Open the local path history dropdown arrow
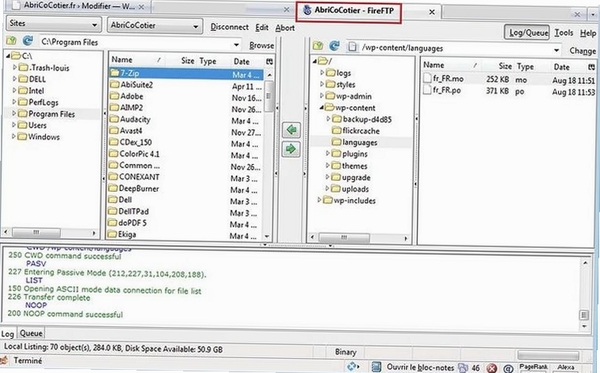This screenshot has height=373, width=600. click(236, 44)
